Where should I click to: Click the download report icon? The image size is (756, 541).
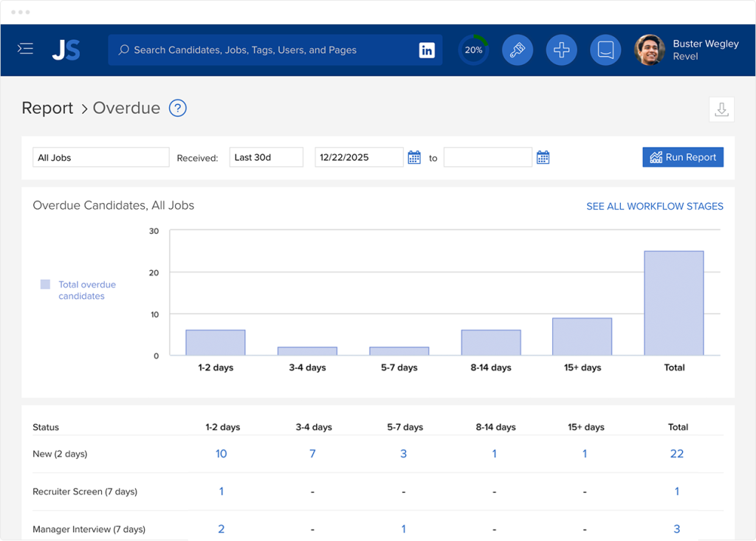tap(721, 108)
